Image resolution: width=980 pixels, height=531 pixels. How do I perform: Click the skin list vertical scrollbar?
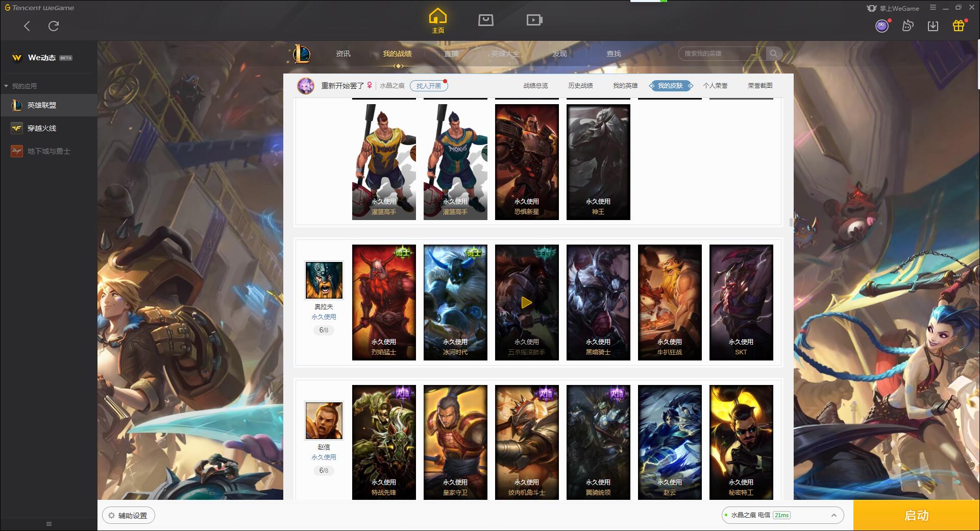coord(791,222)
